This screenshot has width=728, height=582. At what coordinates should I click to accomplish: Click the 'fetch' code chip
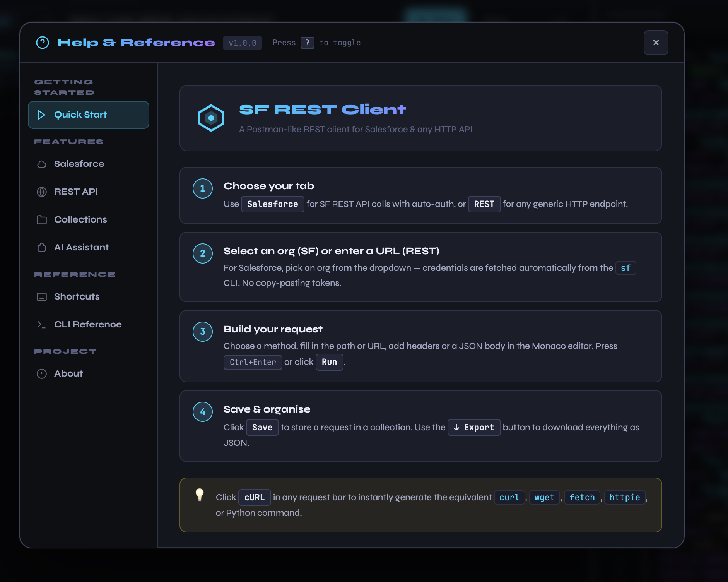(582, 498)
